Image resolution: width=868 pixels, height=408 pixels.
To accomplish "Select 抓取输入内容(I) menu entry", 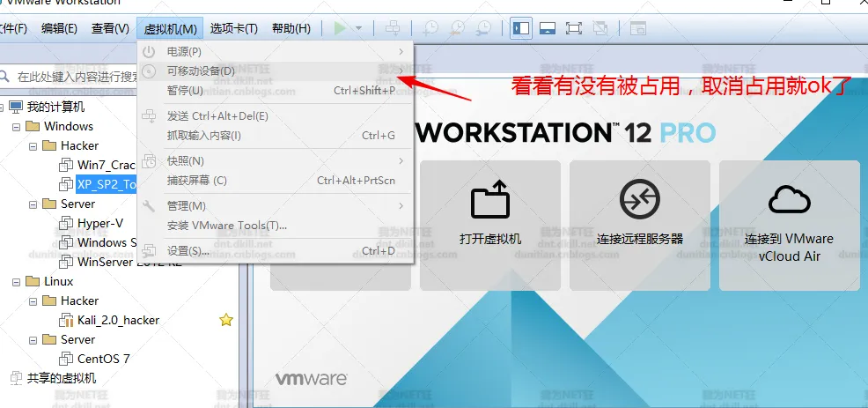I will pyautogui.click(x=276, y=136).
